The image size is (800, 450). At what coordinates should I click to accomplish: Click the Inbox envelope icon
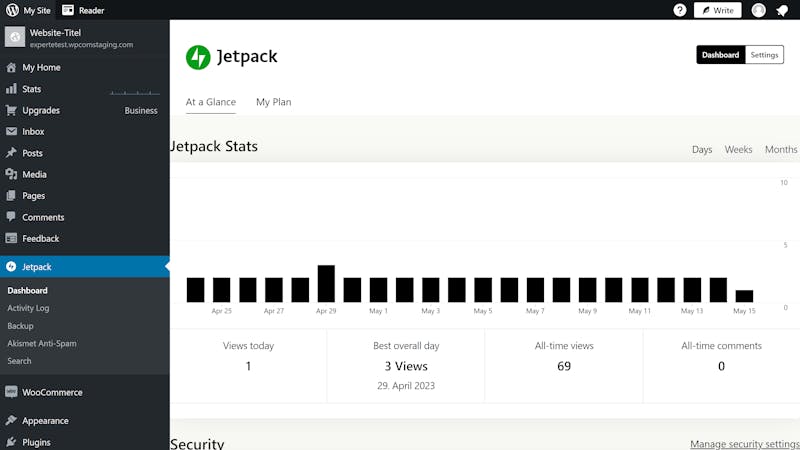coord(11,132)
